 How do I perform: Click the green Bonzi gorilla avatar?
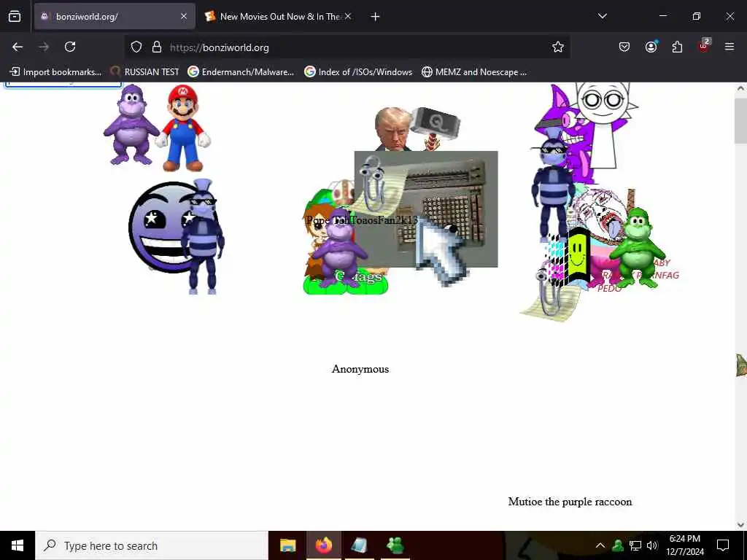[637, 248]
